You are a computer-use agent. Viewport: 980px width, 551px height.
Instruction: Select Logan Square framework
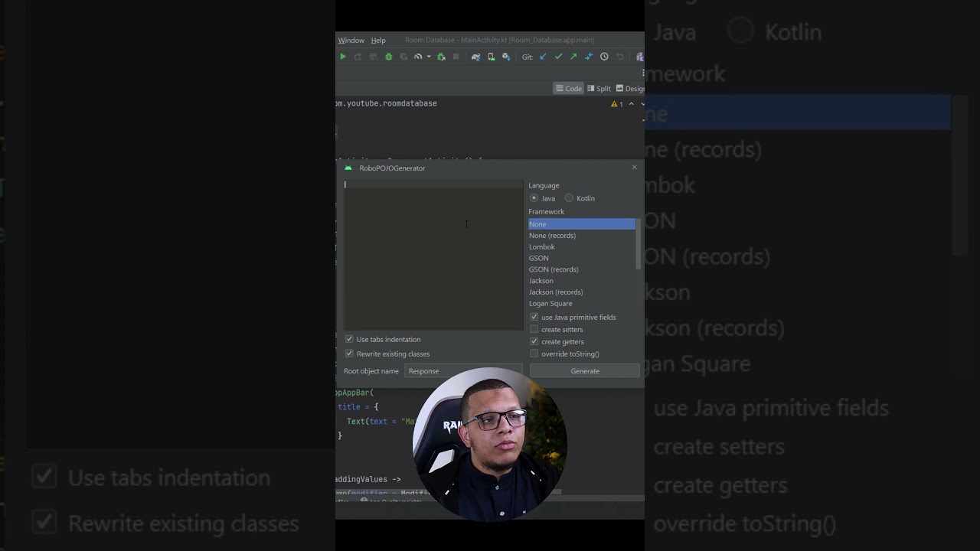582,304
